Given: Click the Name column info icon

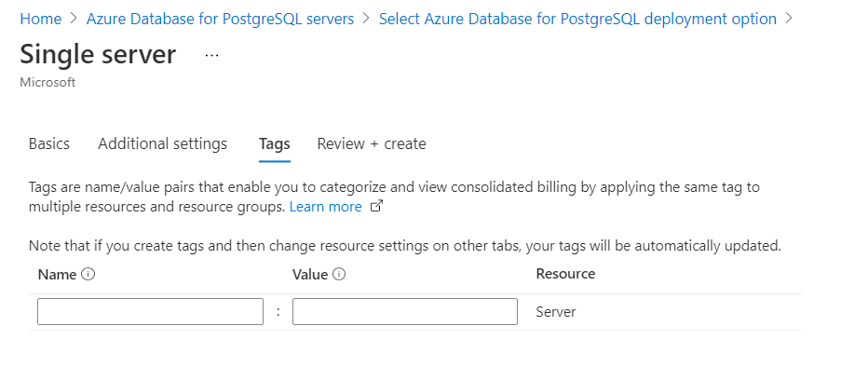Looking at the screenshot, I should click(x=89, y=275).
